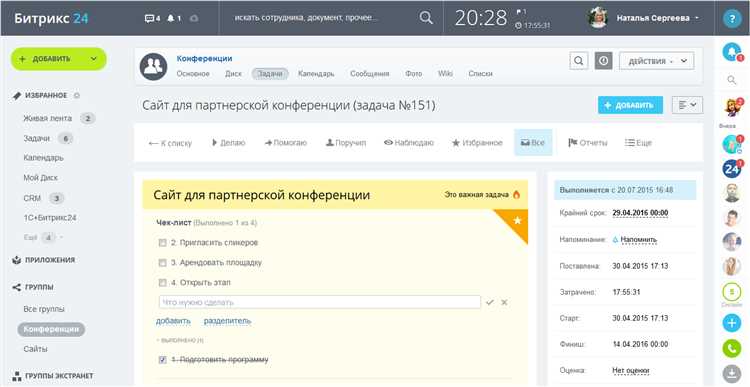
Task: Filter tasks by Помогаю
Action: pyautogui.click(x=286, y=143)
